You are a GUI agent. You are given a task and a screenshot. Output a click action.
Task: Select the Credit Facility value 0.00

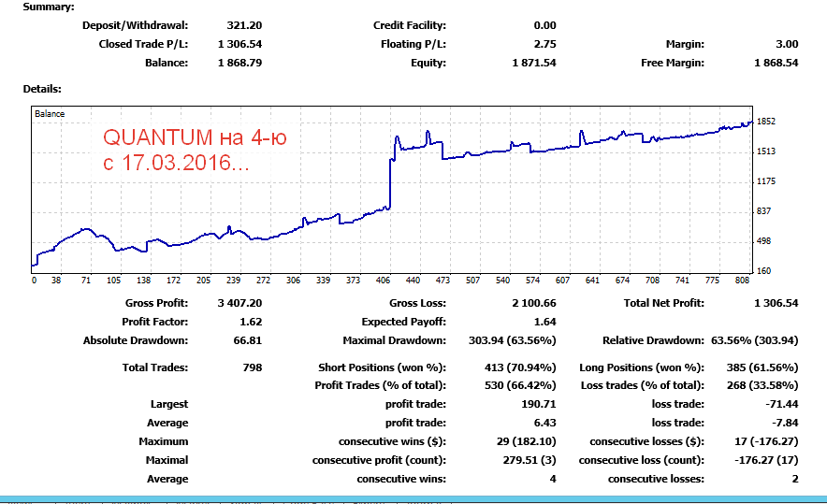tap(544, 25)
